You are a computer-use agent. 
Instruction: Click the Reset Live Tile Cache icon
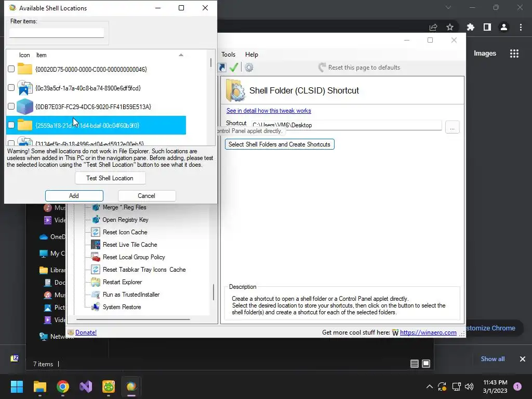(96, 245)
